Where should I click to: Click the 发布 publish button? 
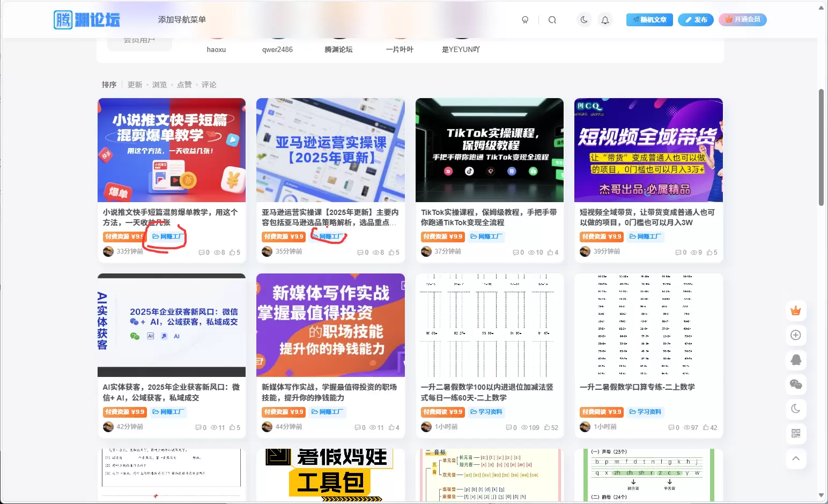pyautogui.click(x=696, y=20)
